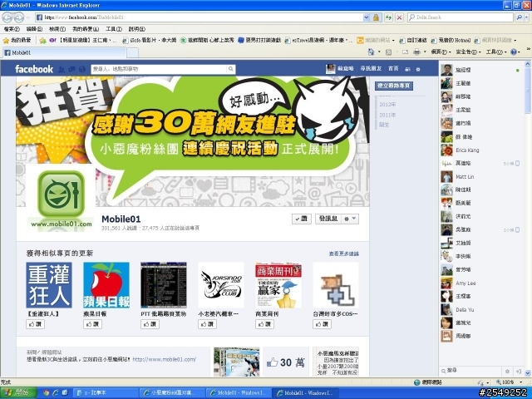Open the 我的最愛(A) menu

86,29
